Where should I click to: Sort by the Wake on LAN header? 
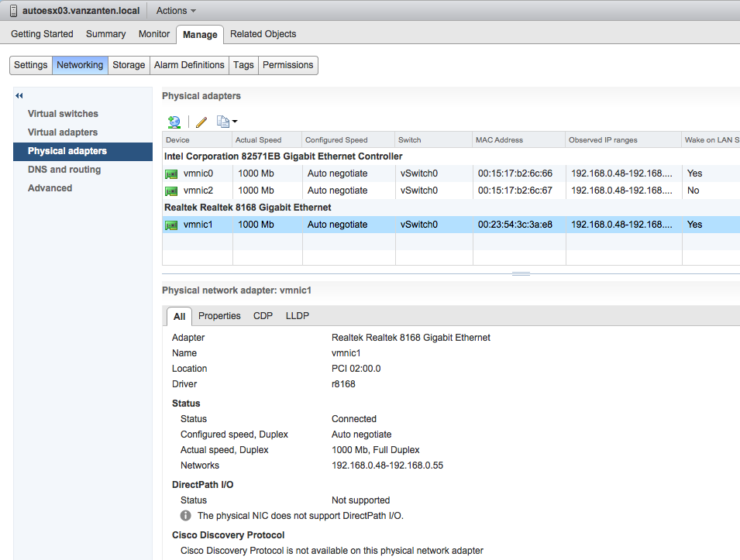(x=711, y=139)
